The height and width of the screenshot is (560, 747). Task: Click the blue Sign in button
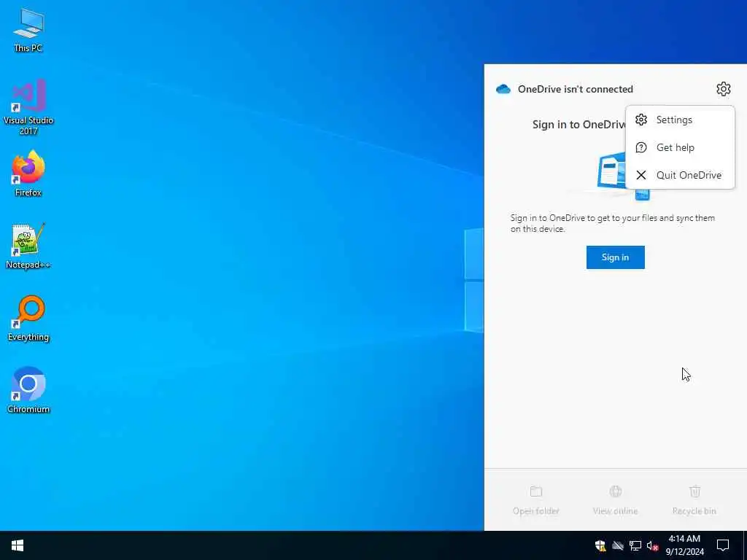pos(615,257)
